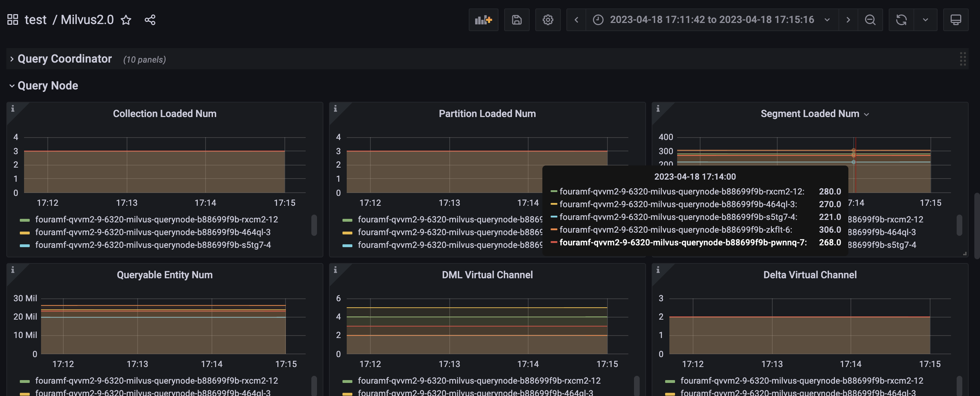Collapse the Query Node row
The height and width of the screenshot is (396, 980).
tap(47, 85)
